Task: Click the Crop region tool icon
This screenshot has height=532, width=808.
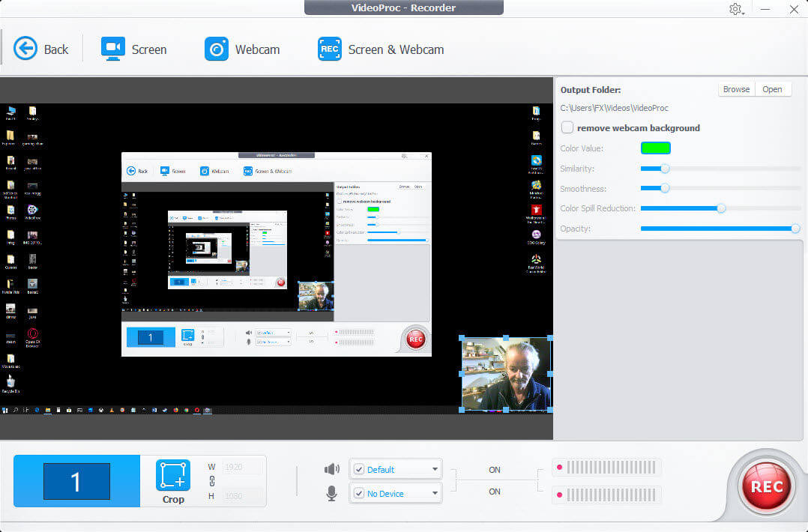Action: [x=173, y=475]
